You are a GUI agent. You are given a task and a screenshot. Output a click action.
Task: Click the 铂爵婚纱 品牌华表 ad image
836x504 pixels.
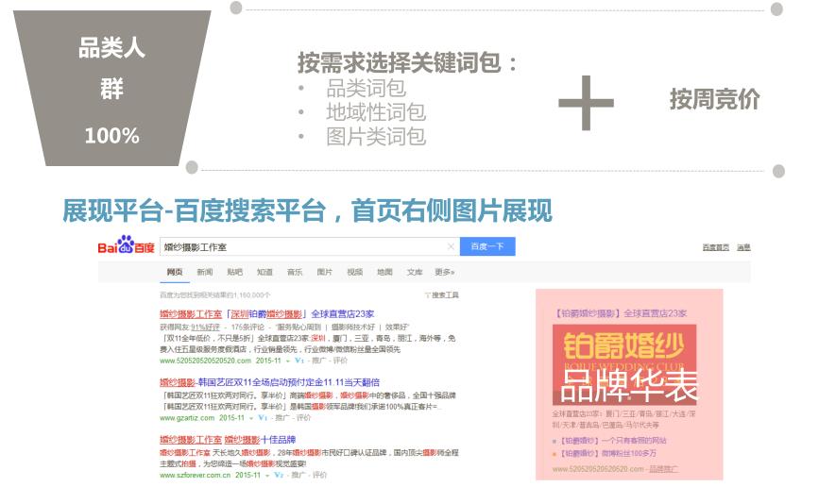624,365
